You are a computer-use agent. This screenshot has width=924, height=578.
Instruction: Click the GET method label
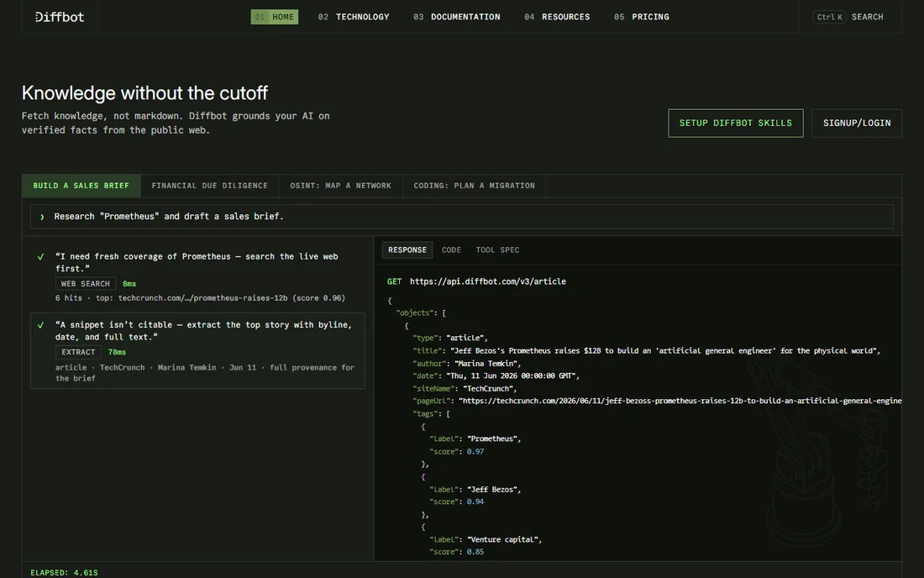[x=394, y=281]
